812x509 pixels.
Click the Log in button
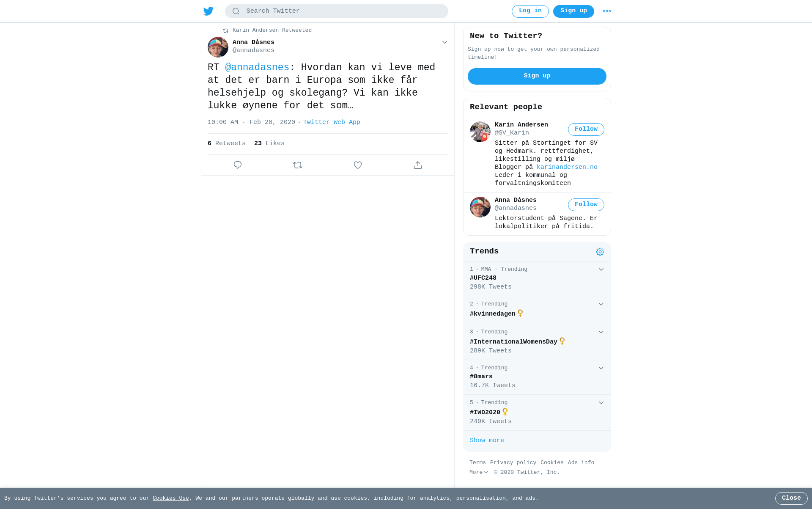click(x=530, y=11)
